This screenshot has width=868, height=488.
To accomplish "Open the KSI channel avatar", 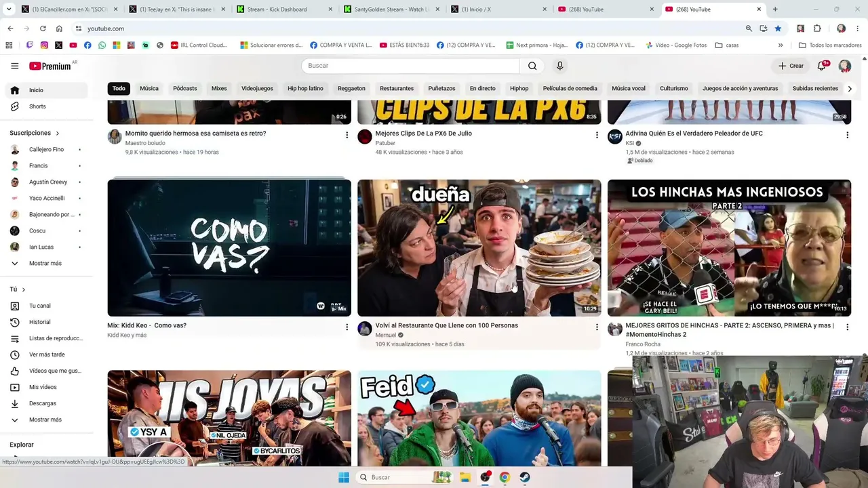I will click(x=615, y=137).
